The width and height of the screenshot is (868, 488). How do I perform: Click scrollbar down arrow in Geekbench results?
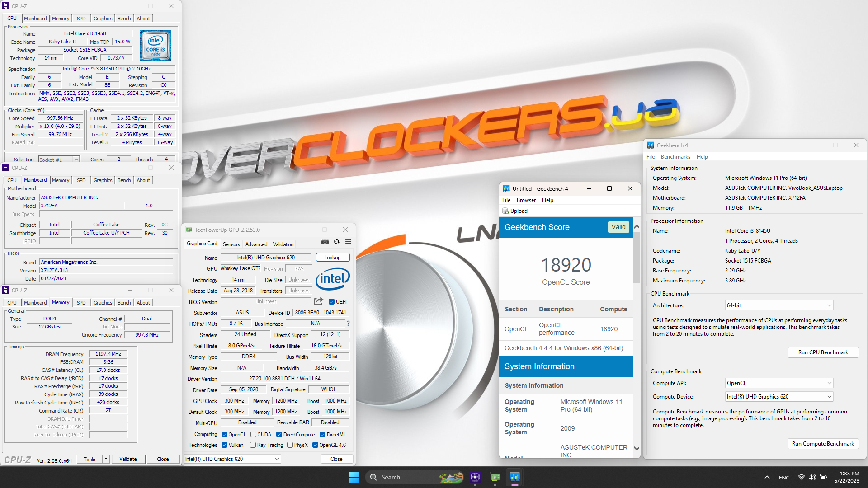click(637, 449)
